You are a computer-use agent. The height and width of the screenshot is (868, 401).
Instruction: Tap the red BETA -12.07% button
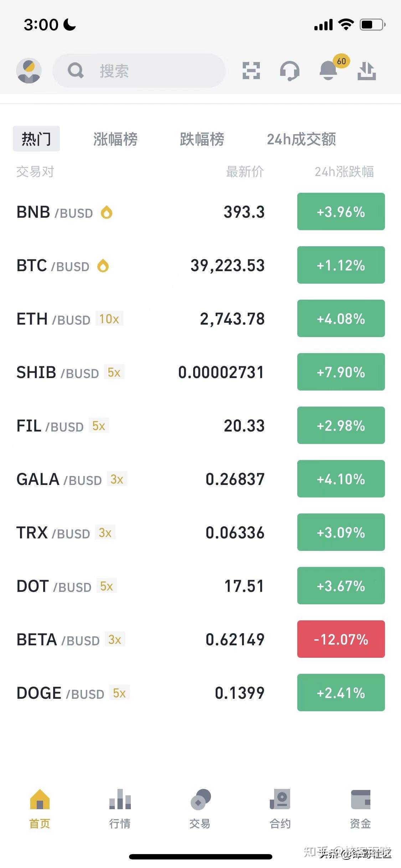point(341,639)
